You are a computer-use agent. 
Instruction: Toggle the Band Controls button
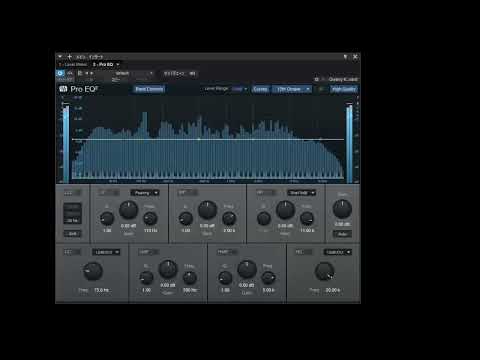click(x=149, y=89)
